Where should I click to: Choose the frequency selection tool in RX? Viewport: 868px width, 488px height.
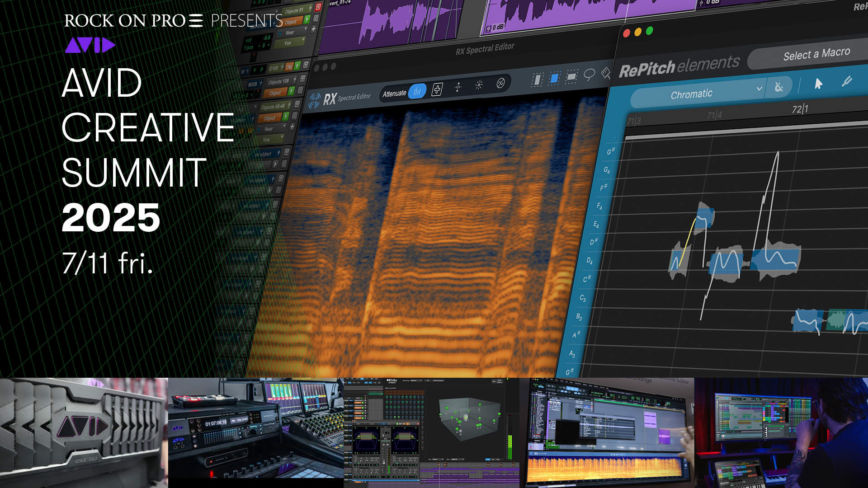pyautogui.click(x=571, y=77)
